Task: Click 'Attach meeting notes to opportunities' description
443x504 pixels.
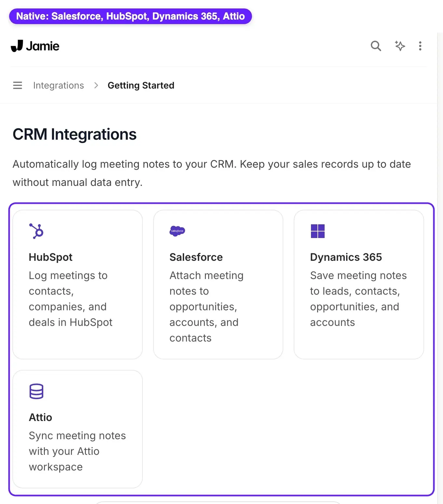Action: [x=207, y=307]
